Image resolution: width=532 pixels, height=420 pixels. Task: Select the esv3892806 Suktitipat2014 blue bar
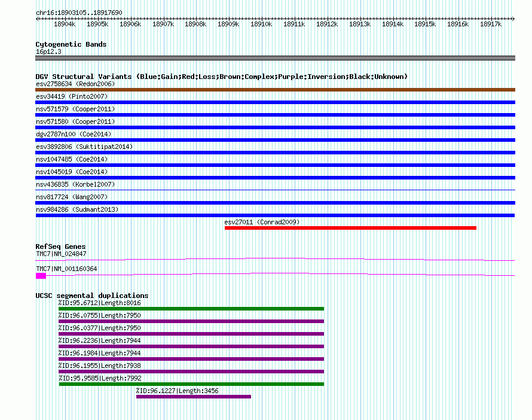pos(275,153)
